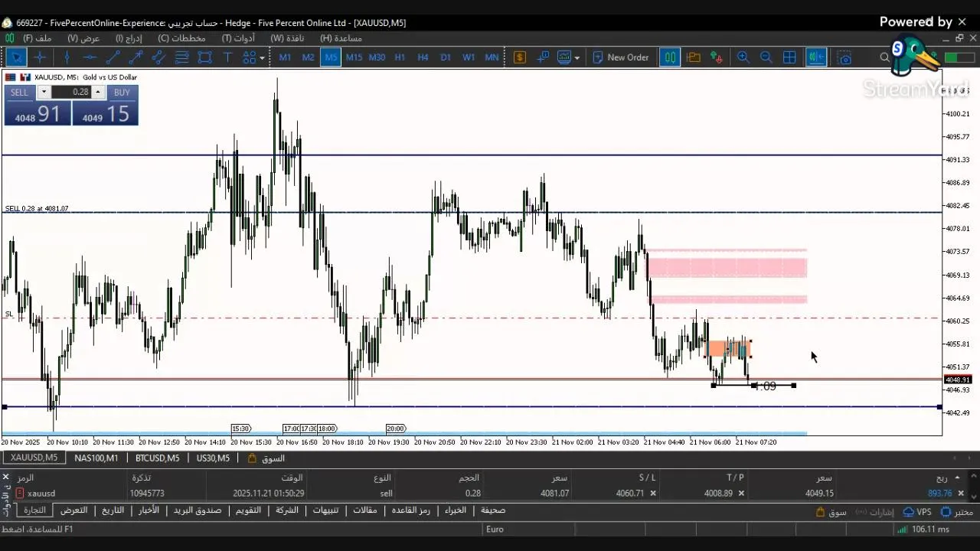Click the SELL one-click trading button
This screenshot has width=980, height=551.
19,93
